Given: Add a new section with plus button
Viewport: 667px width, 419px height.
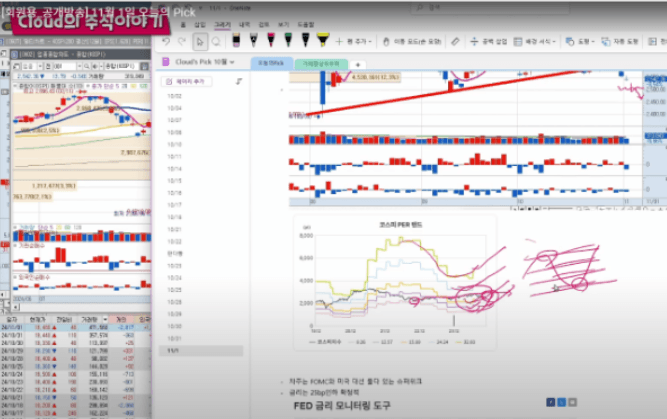Looking at the screenshot, I should pyautogui.click(x=358, y=65).
